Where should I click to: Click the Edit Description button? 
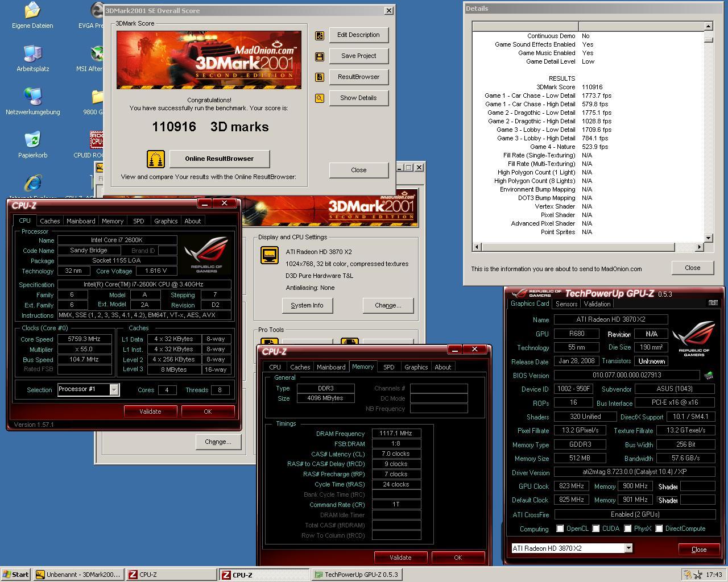click(358, 35)
